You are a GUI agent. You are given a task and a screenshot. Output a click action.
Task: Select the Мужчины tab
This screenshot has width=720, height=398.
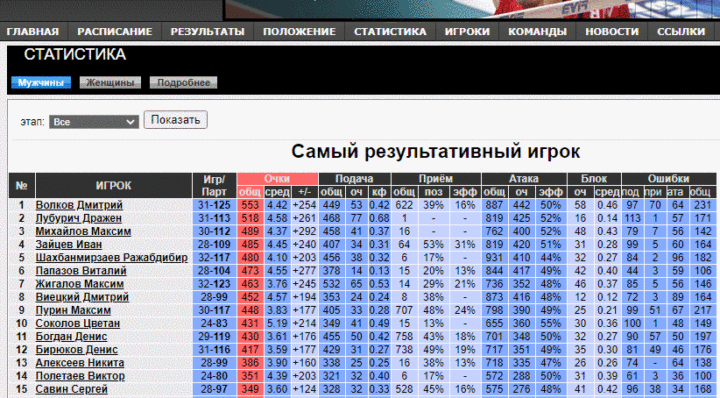pyautogui.click(x=41, y=83)
